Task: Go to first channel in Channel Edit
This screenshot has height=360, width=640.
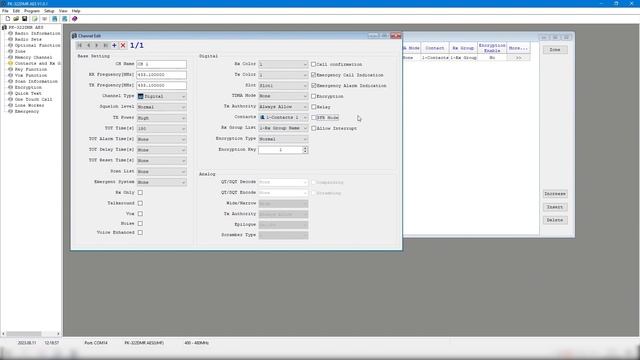Action: coord(80,45)
